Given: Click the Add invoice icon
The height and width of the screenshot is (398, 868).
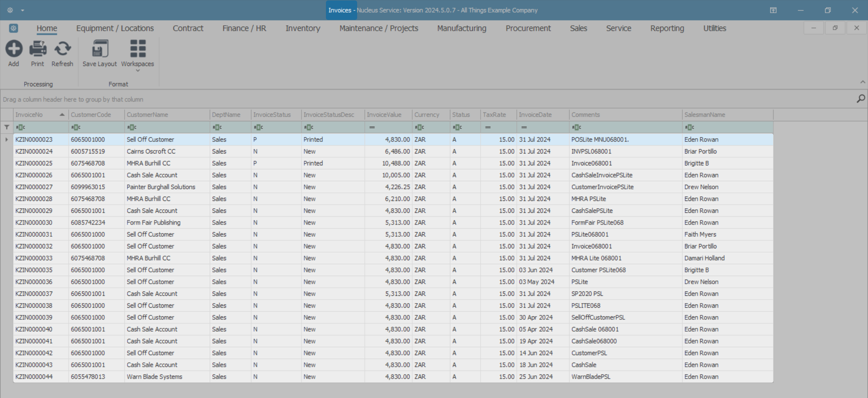Looking at the screenshot, I should 14,49.
